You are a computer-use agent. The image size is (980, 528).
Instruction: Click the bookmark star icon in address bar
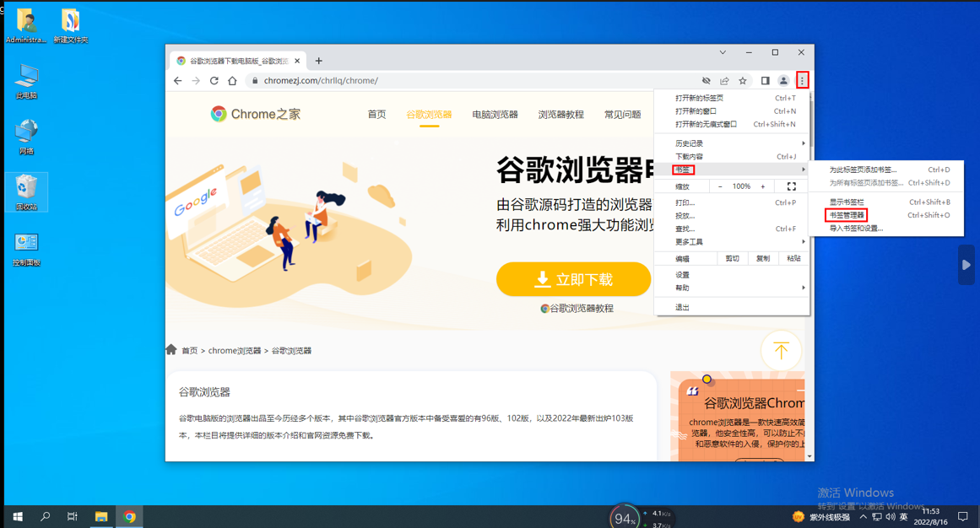point(743,80)
